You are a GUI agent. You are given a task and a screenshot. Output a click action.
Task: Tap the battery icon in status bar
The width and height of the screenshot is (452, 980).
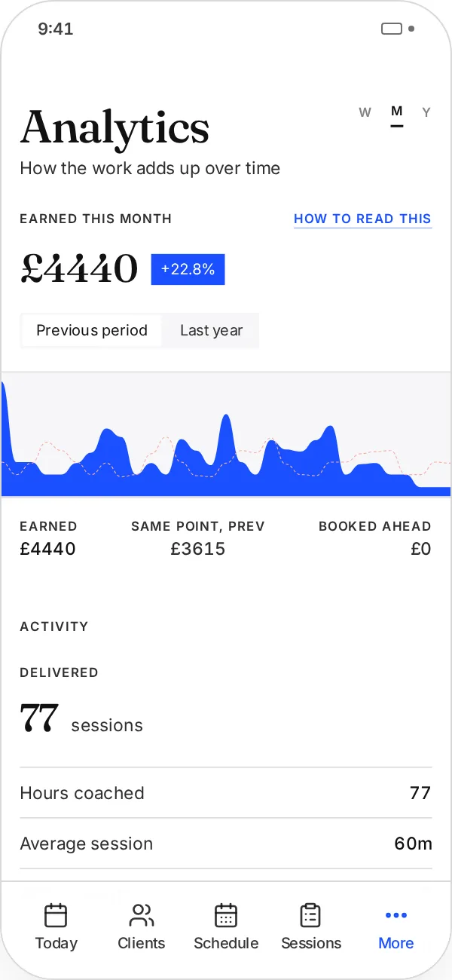click(392, 29)
